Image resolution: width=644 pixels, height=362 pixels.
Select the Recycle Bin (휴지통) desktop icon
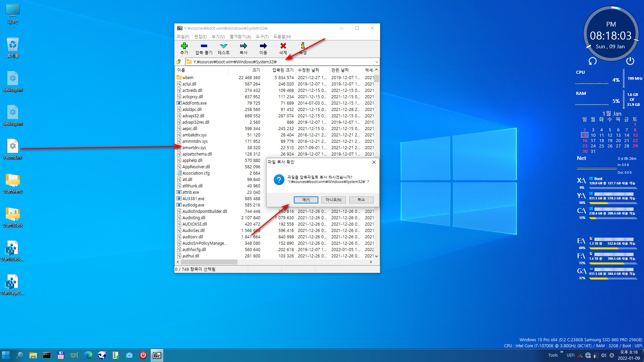pos(13,48)
